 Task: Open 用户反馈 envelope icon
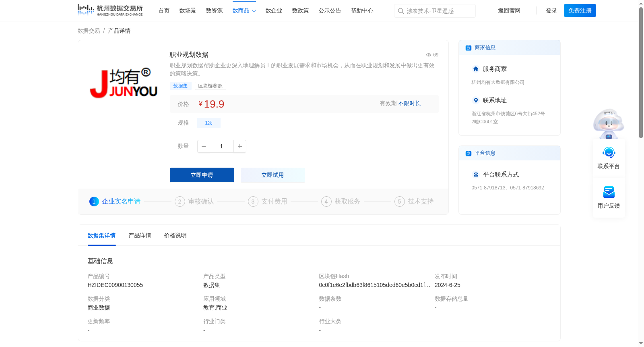(609, 192)
